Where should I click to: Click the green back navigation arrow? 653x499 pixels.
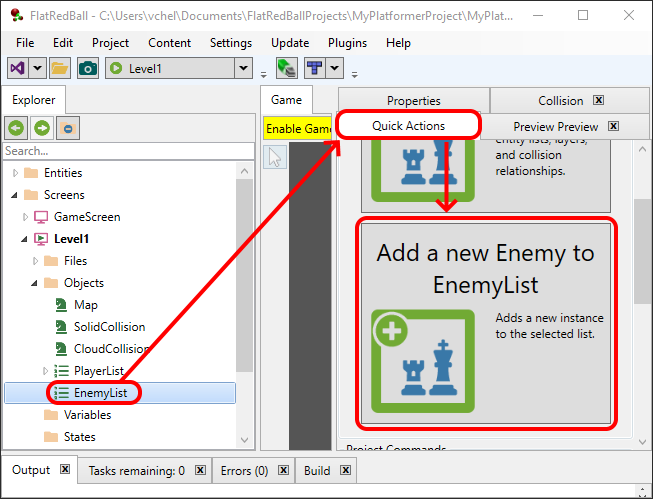tap(16, 128)
